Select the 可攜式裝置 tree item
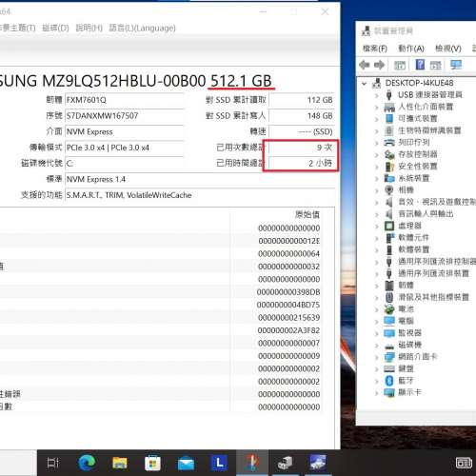Viewport: 476px width, 476px height. coord(418,119)
